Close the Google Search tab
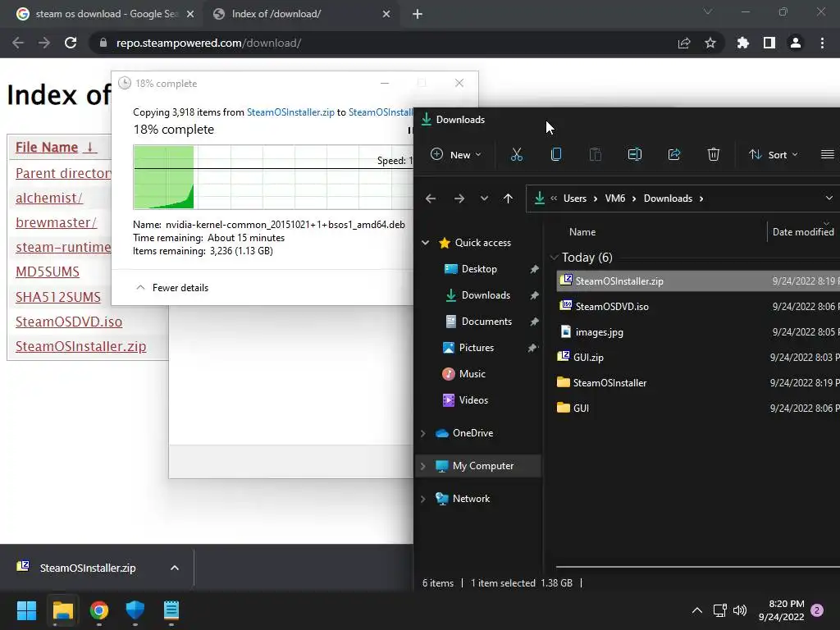This screenshot has width=840, height=630. click(190, 14)
